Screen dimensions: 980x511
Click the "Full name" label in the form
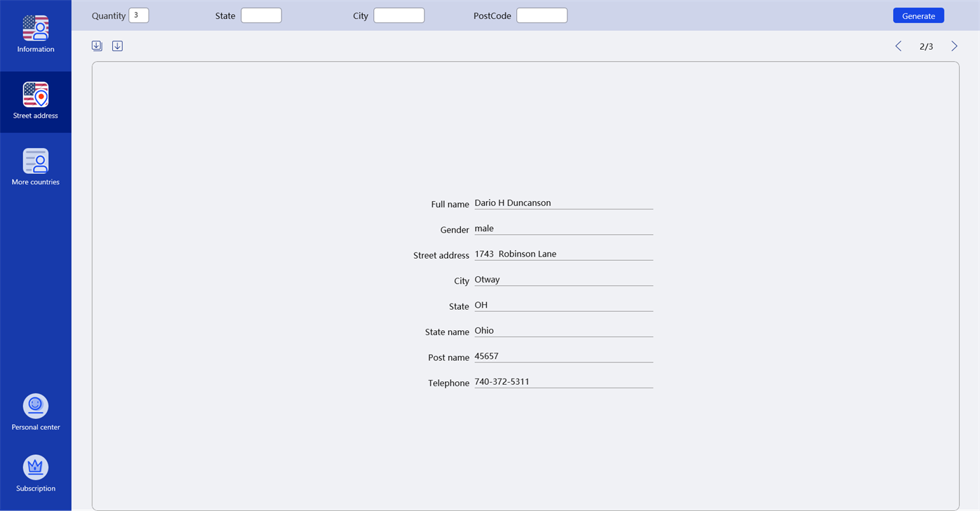click(x=450, y=204)
